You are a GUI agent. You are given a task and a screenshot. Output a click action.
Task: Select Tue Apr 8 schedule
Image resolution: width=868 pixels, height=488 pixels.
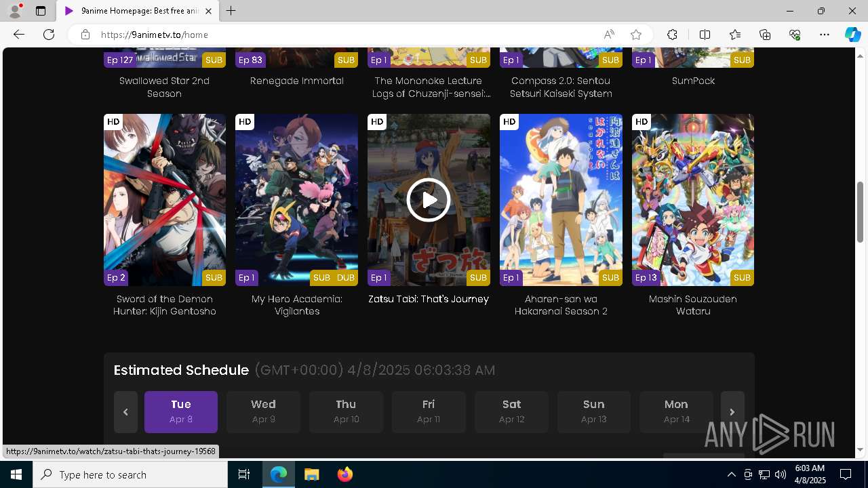click(x=181, y=412)
